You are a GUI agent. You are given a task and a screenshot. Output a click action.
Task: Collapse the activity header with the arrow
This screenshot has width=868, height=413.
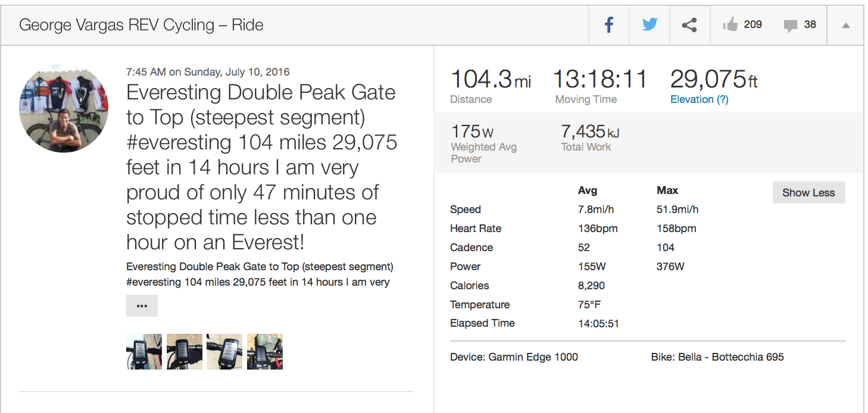click(x=846, y=26)
